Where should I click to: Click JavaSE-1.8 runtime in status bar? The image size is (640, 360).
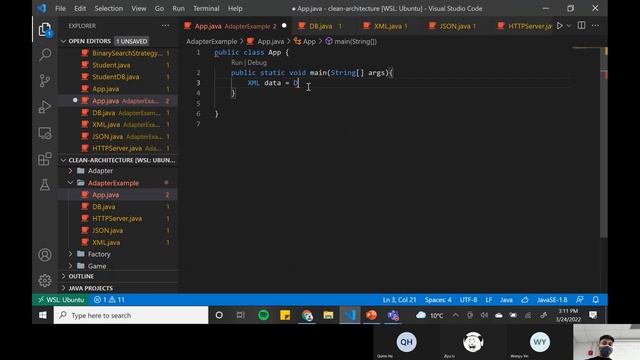pos(552,300)
